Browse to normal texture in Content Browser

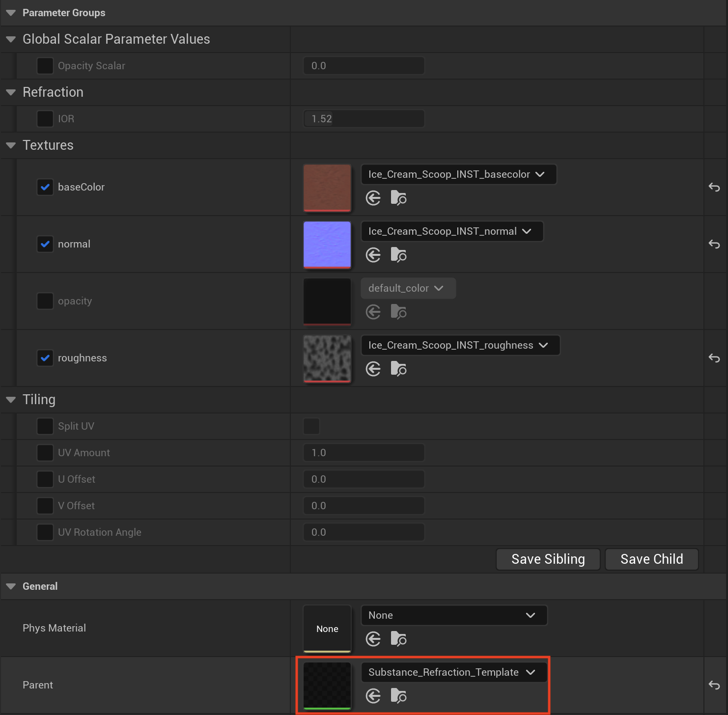click(398, 255)
